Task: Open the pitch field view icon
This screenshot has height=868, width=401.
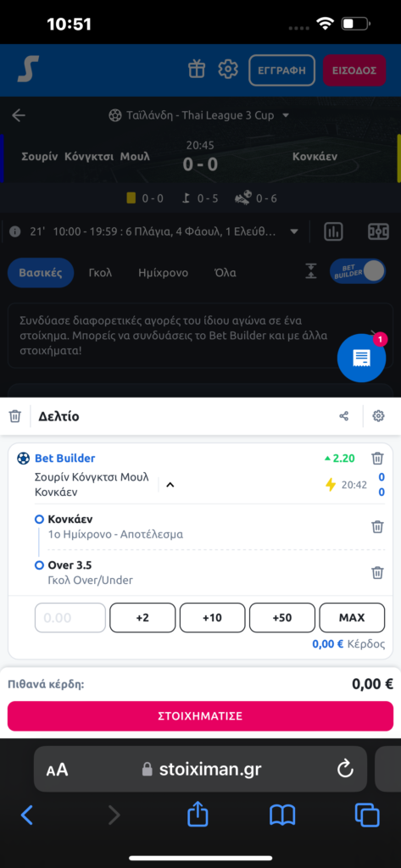Action: point(378,231)
